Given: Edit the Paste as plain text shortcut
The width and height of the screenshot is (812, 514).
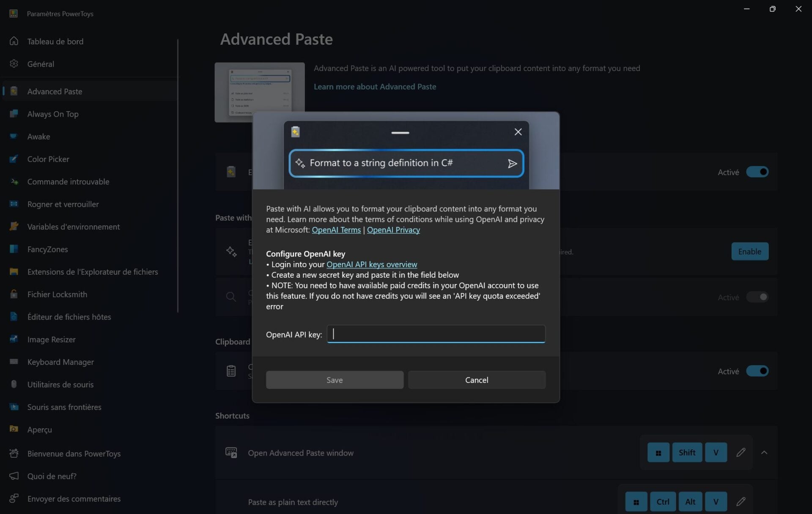Looking at the screenshot, I should (x=741, y=502).
